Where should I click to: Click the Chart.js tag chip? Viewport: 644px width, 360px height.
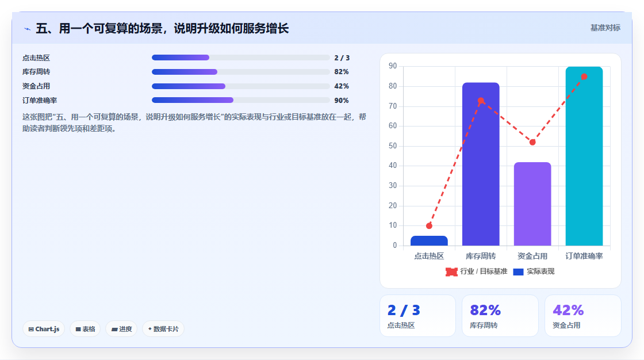[x=44, y=329]
